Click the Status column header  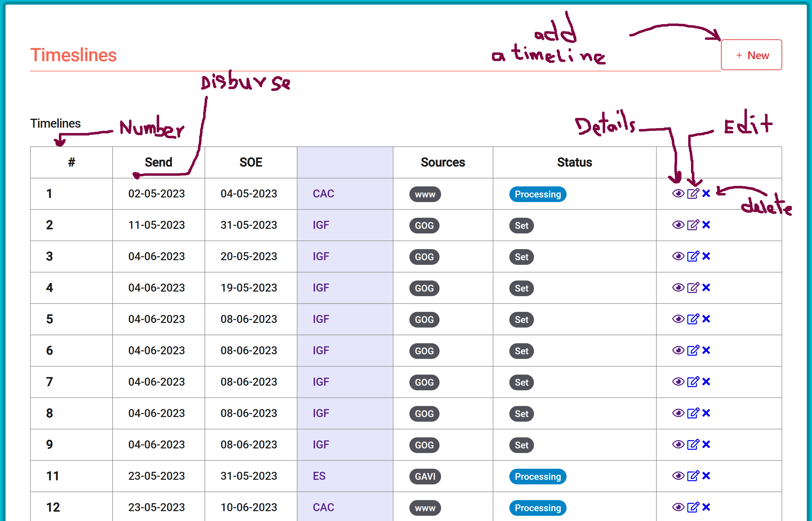tap(575, 162)
